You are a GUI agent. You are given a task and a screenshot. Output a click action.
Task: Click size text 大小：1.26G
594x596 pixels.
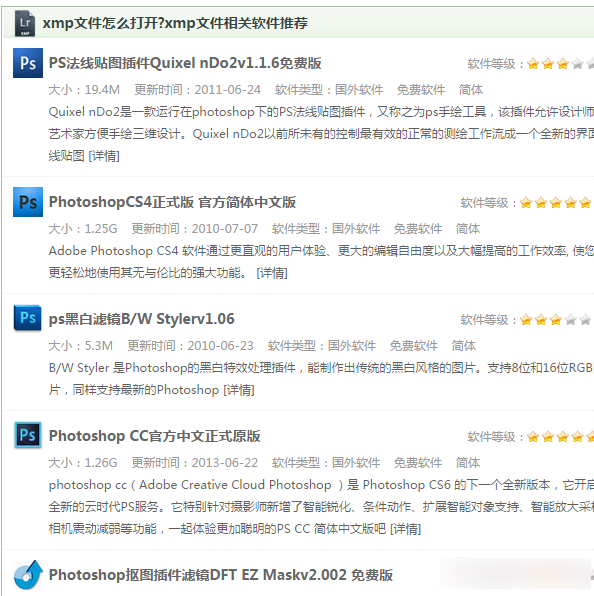(x=83, y=463)
